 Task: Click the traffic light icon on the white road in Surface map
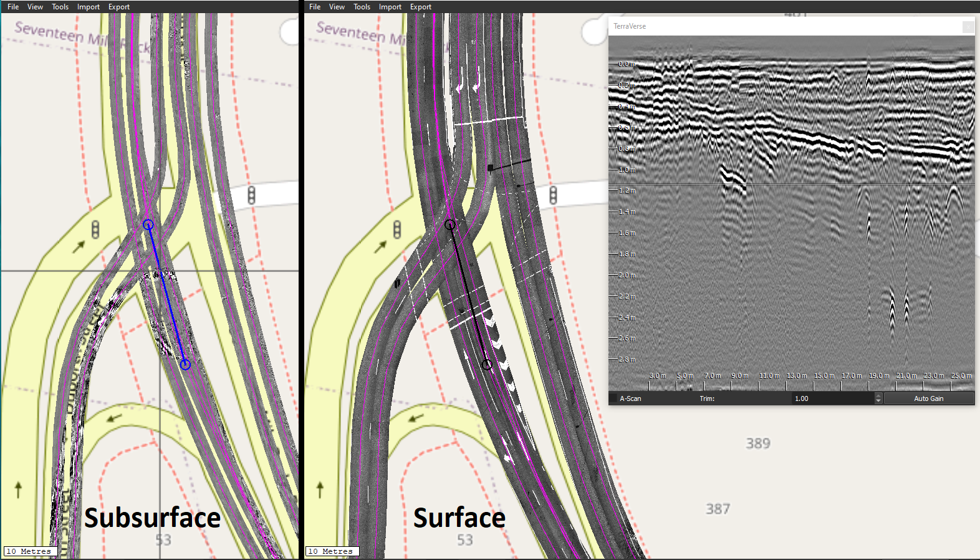pos(553,195)
